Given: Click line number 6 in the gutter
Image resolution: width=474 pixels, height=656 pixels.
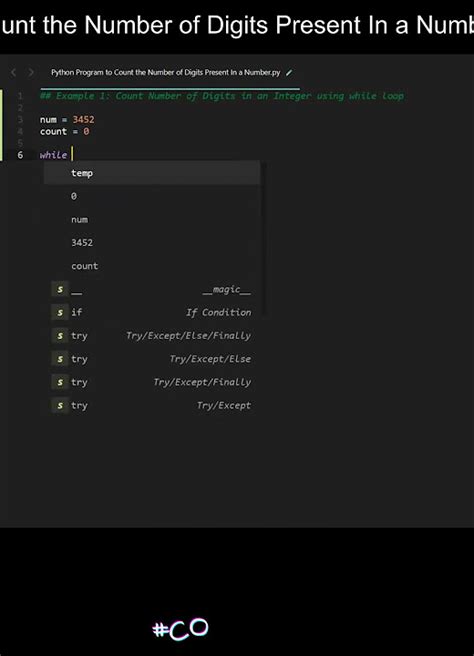Looking at the screenshot, I should click(x=20, y=155).
